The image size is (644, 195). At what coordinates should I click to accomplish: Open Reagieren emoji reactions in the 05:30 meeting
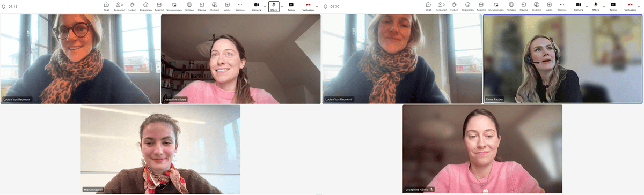(467, 6)
